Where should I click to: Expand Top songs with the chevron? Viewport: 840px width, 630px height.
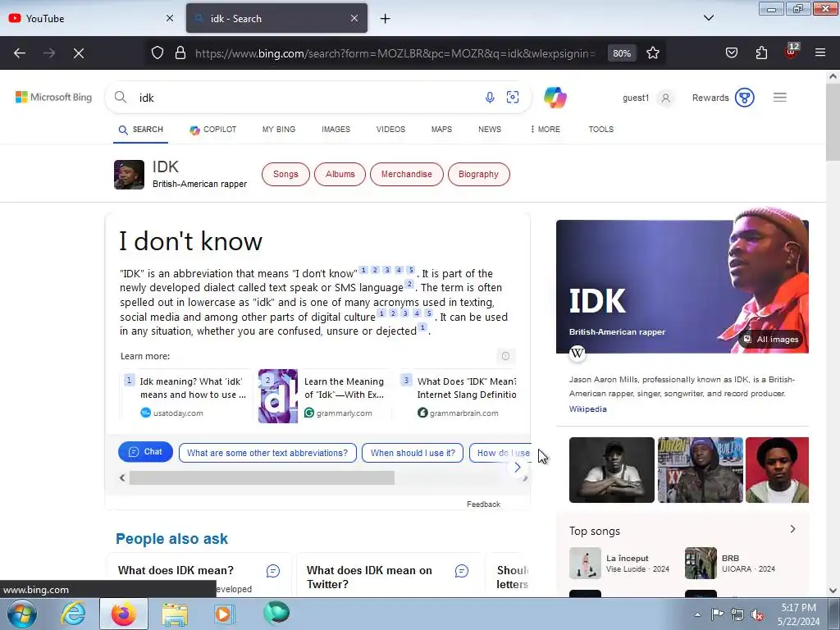point(793,529)
